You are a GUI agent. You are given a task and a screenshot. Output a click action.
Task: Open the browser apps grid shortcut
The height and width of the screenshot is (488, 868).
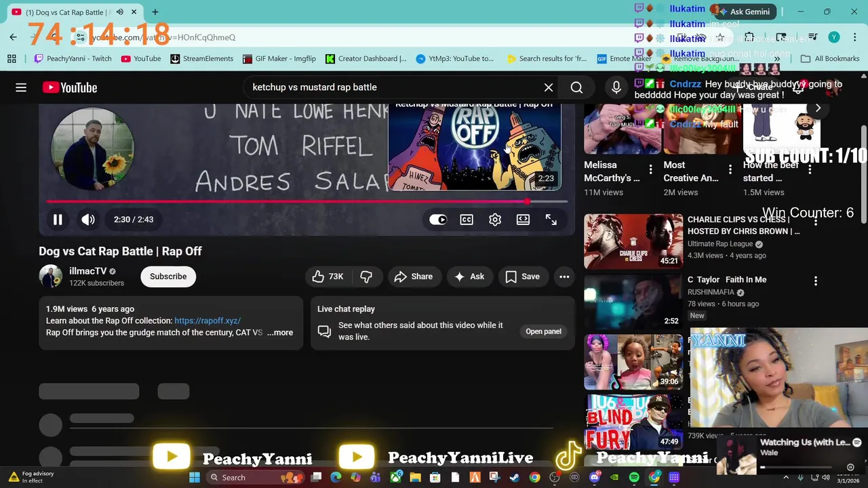pyautogui.click(x=12, y=59)
